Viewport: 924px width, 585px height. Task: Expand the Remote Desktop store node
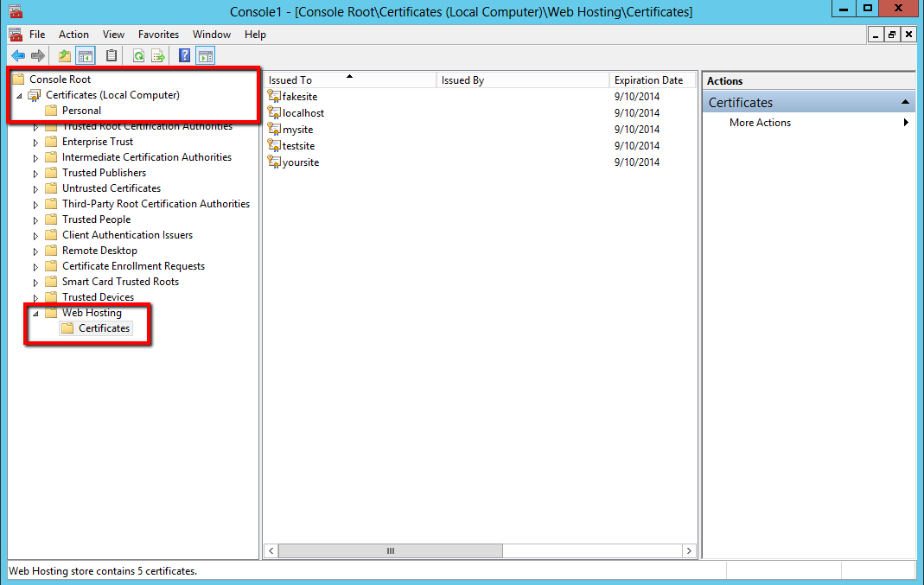[x=35, y=251]
